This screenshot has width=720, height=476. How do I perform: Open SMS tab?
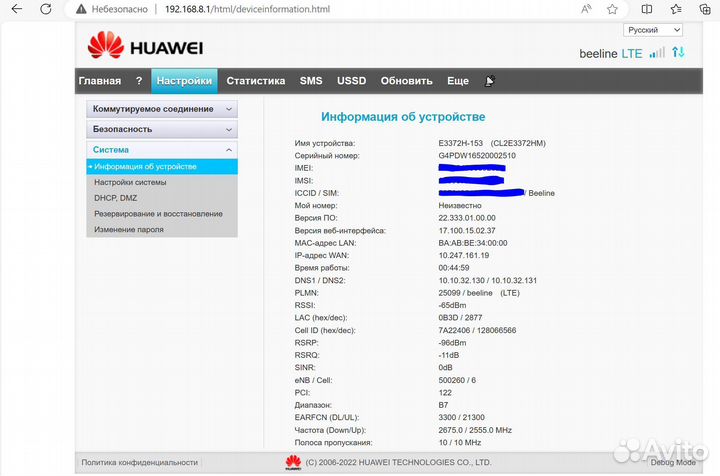pyautogui.click(x=311, y=81)
